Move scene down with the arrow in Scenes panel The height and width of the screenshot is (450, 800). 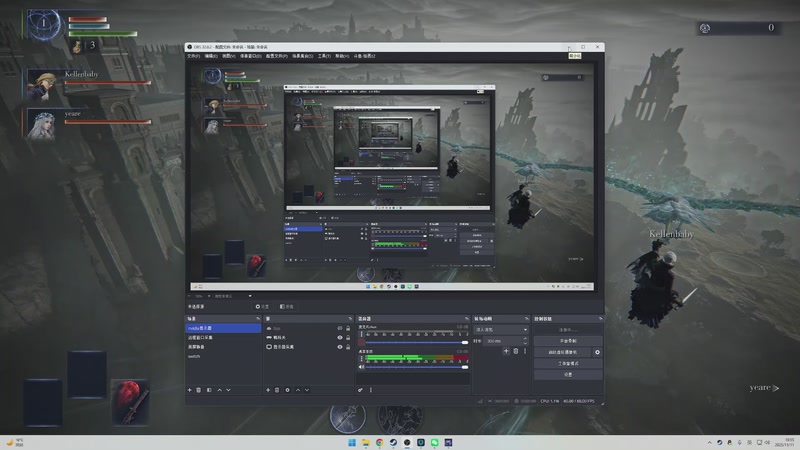pos(229,390)
